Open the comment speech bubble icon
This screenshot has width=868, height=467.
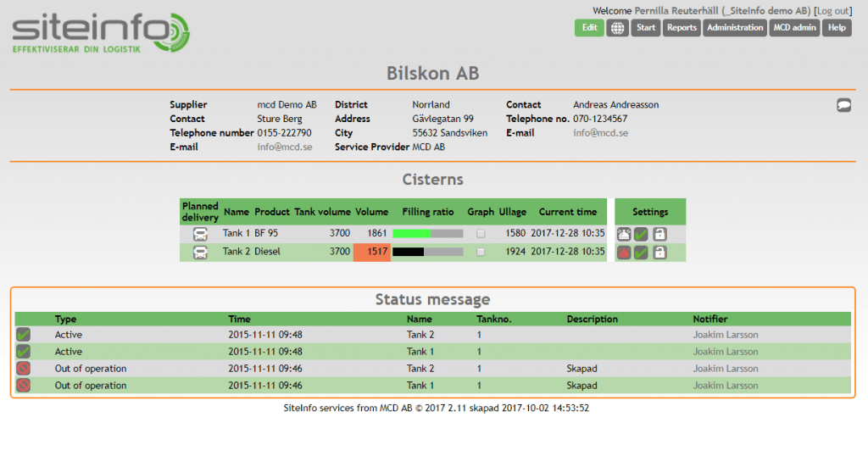pos(843,105)
